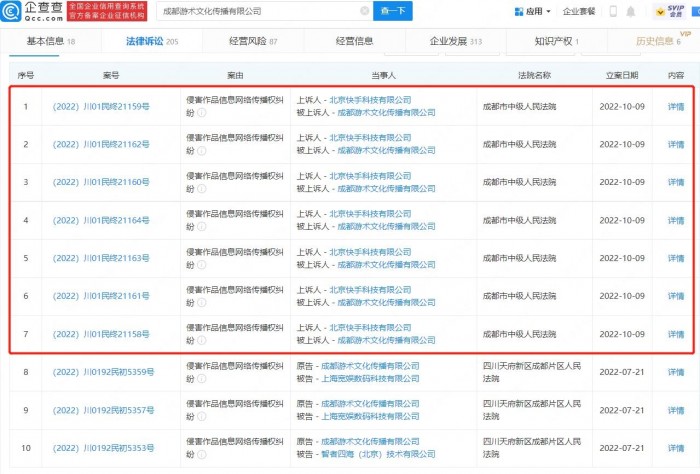Viewport: 700px width, 474px height.
Task: Click 详情 for row 2
Action: pos(676,144)
